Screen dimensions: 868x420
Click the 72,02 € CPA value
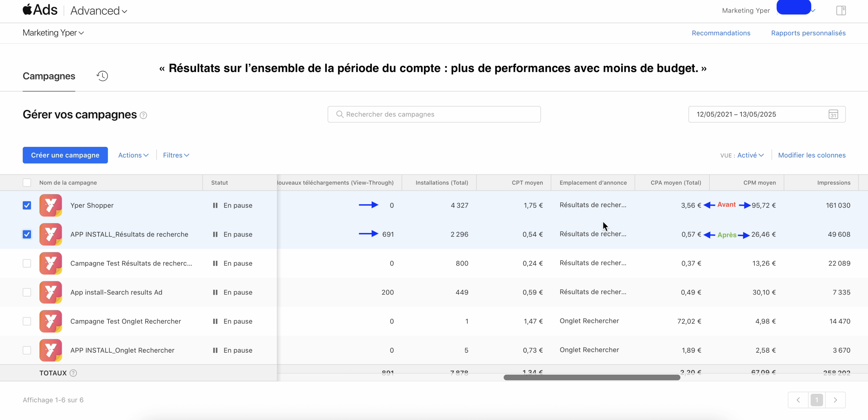pos(689,321)
